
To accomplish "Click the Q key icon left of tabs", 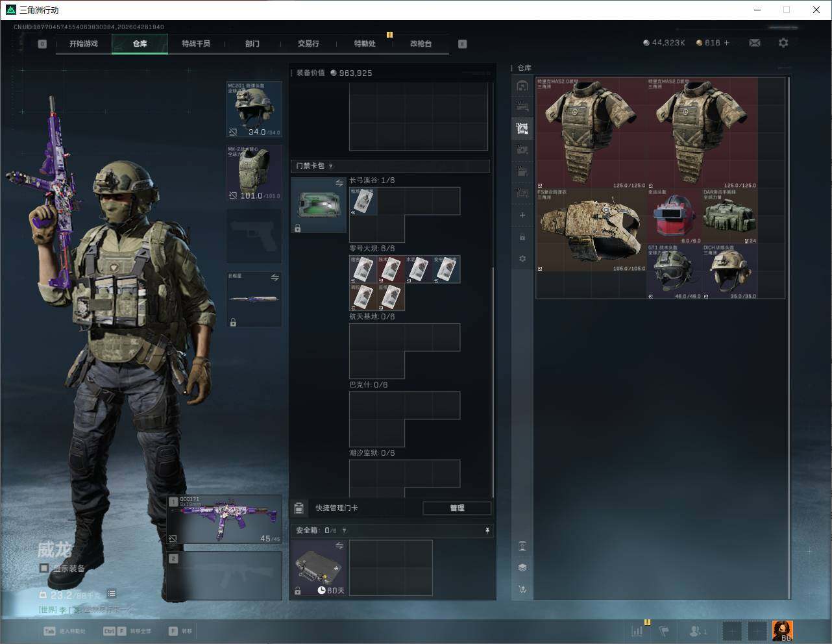I will 42,43.
